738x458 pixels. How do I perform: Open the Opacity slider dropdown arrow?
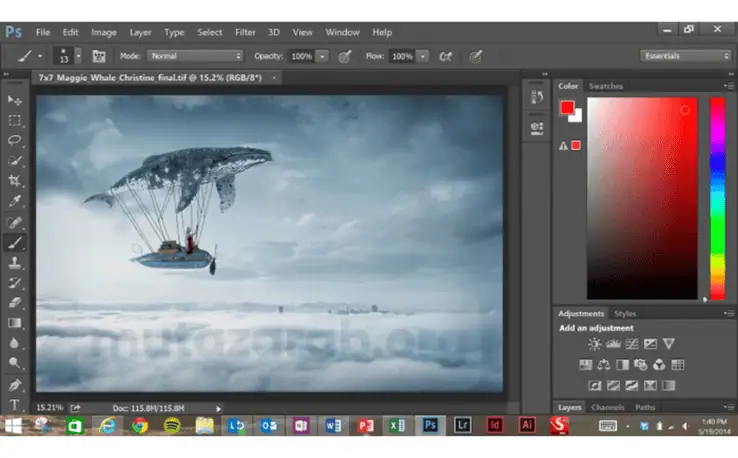pos(322,56)
